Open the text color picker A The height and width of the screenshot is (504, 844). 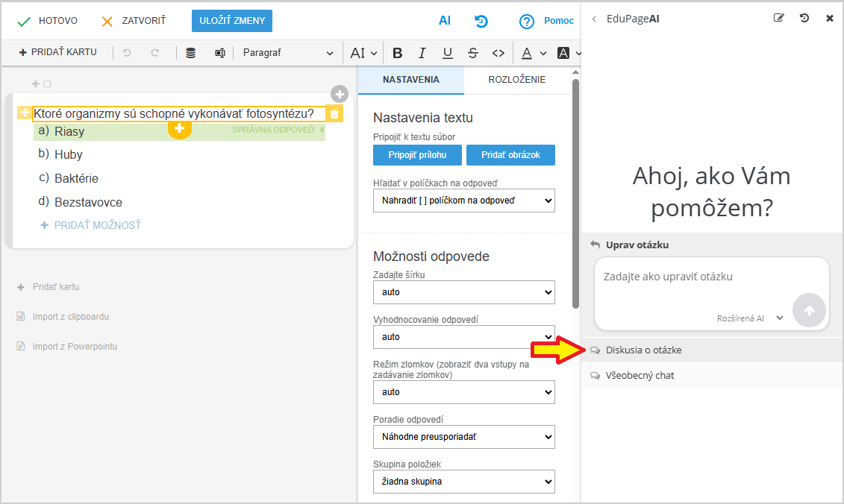(527, 53)
